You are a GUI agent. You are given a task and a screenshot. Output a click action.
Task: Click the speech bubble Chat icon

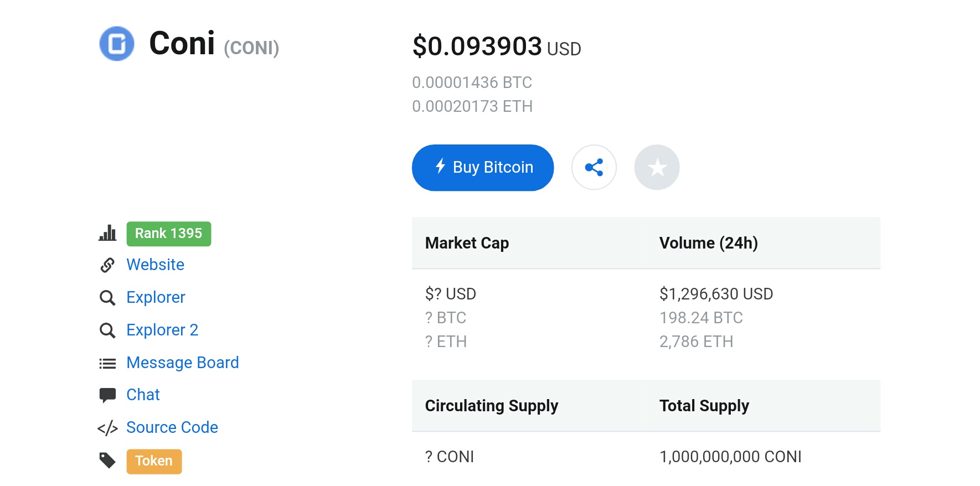pos(107,395)
